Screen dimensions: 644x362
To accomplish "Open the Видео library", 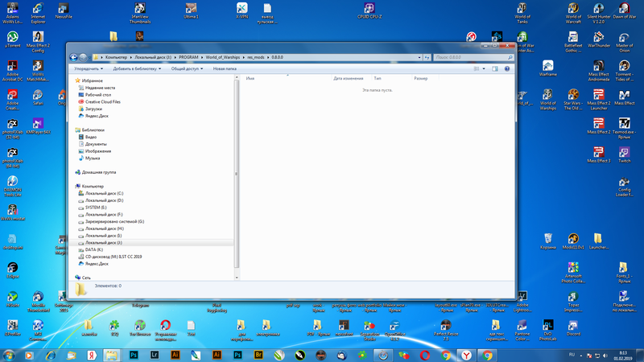I will [91, 137].
